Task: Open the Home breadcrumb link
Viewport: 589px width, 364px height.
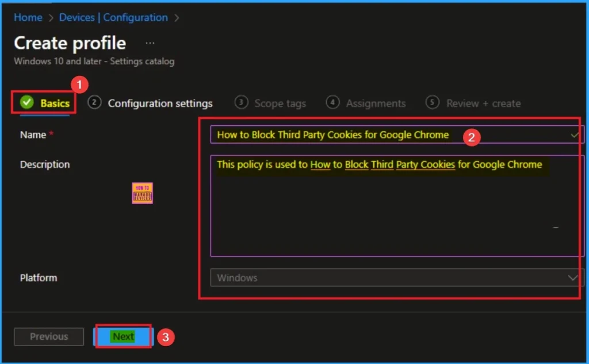Action: [x=28, y=17]
